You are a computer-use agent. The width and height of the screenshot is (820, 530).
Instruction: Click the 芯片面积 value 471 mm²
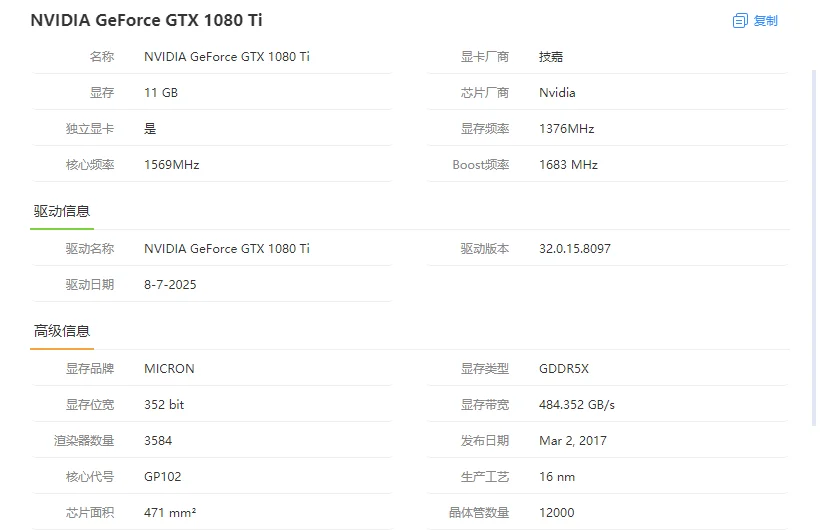click(170, 513)
